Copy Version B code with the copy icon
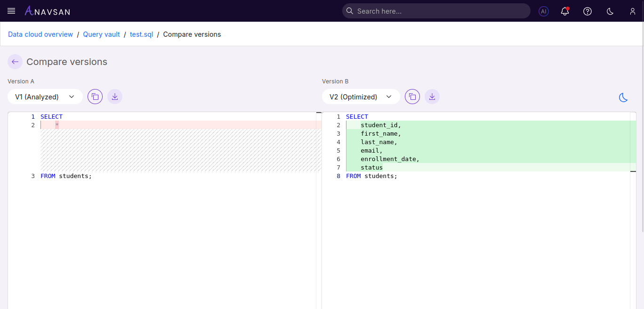The image size is (644, 309). (412, 96)
